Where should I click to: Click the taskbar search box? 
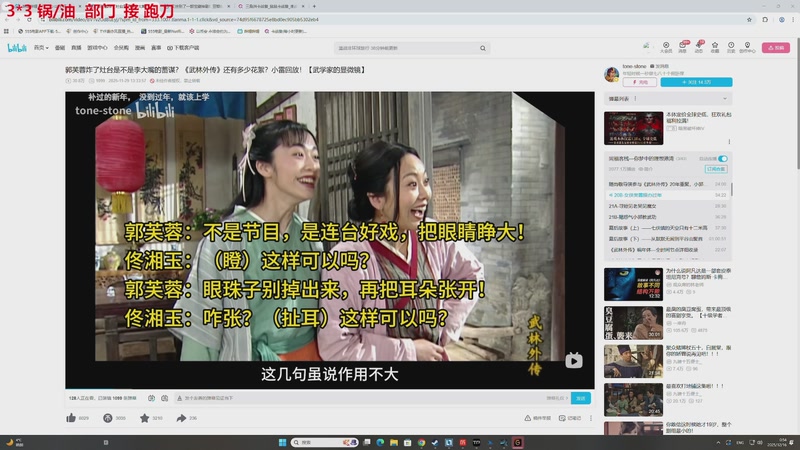(324, 442)
